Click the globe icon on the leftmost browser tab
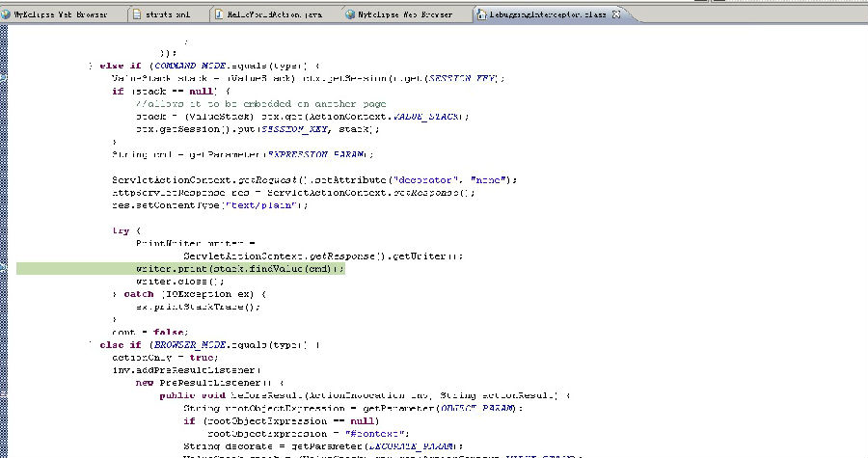 click(6, 14)
